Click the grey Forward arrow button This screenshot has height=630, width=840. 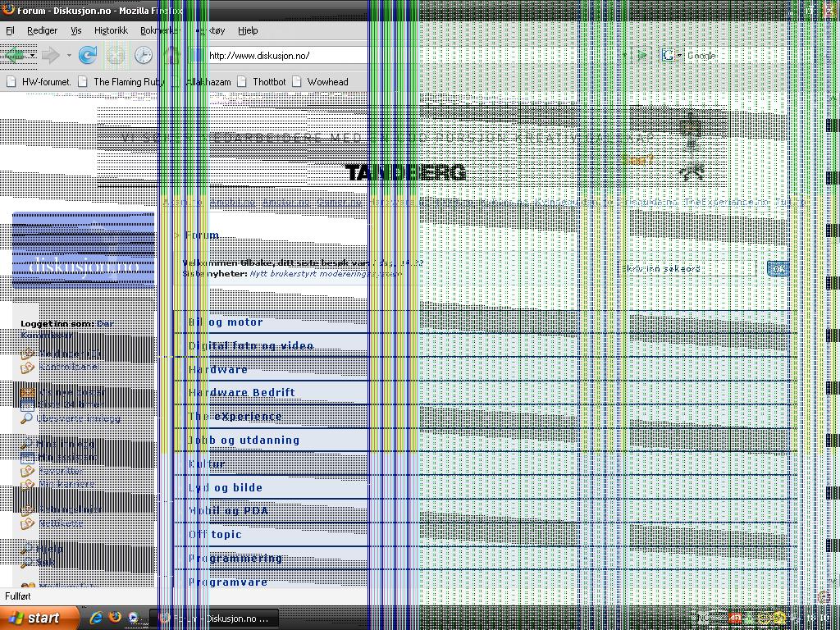tap(50, 55)
